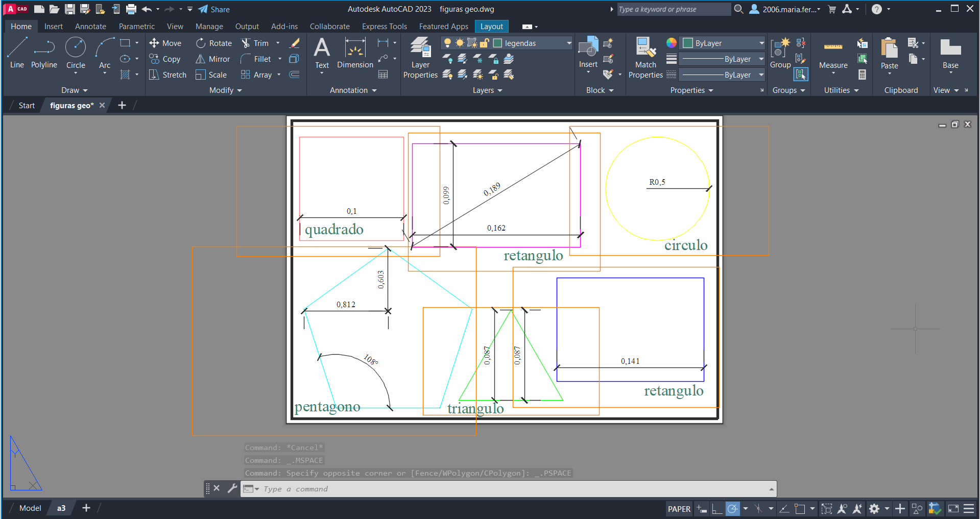Toggle lock on the legendas layer
Viewport: 980px width, 519px height.
pyautogui.click(x=485, y=43)
